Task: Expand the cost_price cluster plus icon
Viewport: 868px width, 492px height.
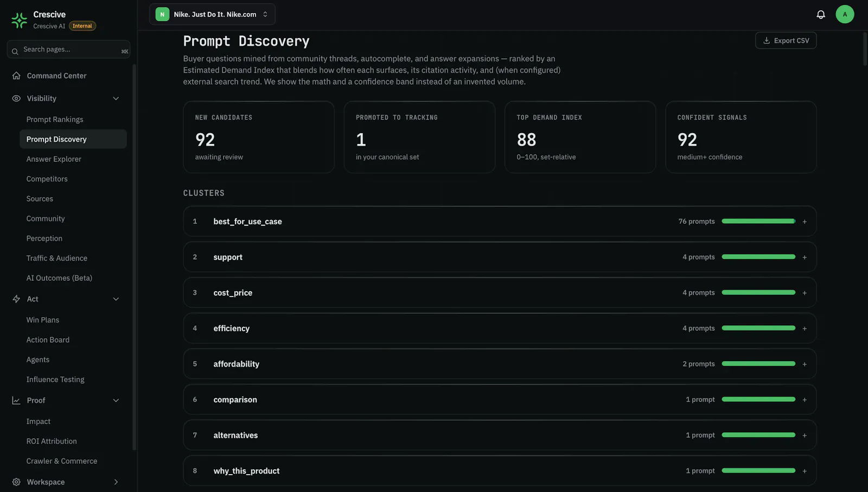Action: click(805, 293)
